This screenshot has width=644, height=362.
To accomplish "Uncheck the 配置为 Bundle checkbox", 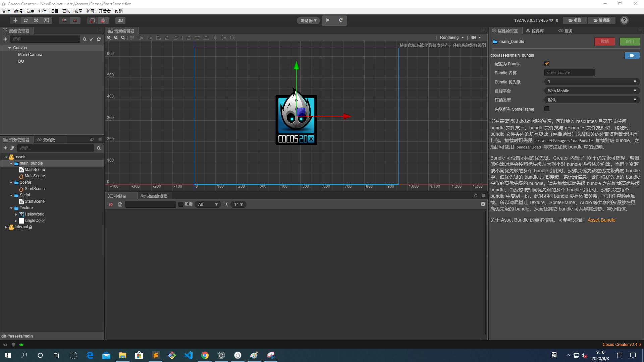I will click(x=547, y=64).
